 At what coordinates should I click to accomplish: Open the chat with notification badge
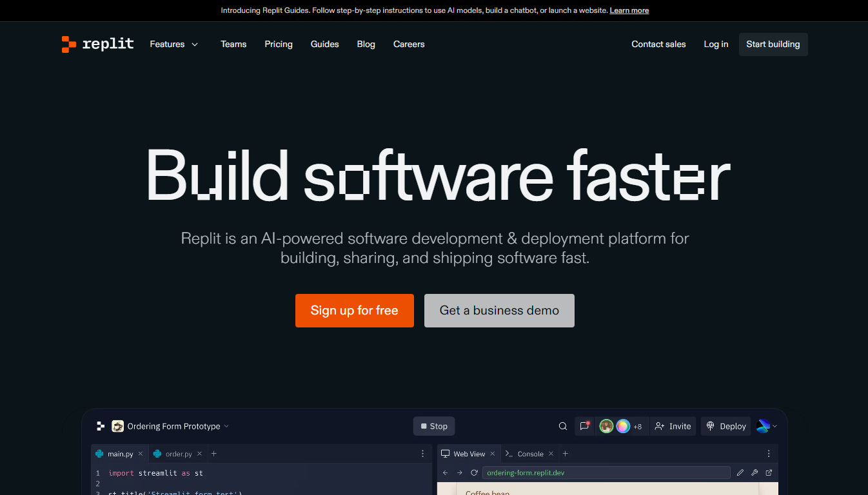[585, 426]
